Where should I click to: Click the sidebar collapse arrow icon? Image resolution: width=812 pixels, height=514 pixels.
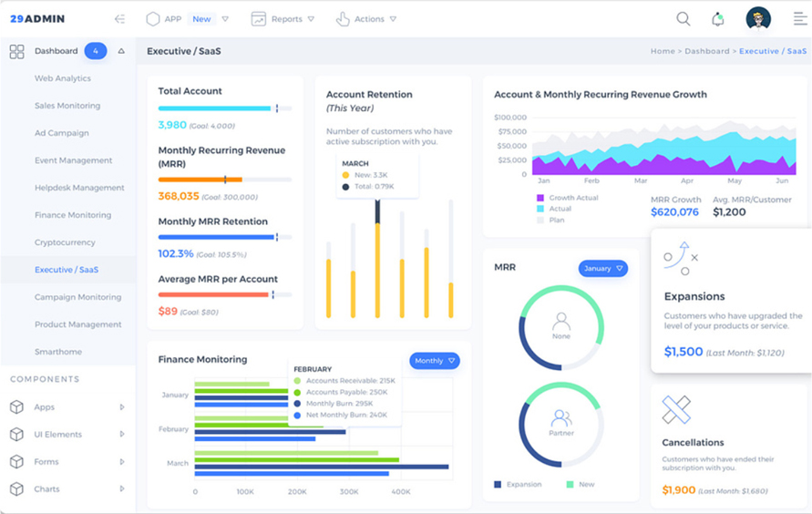coord(119,19)
